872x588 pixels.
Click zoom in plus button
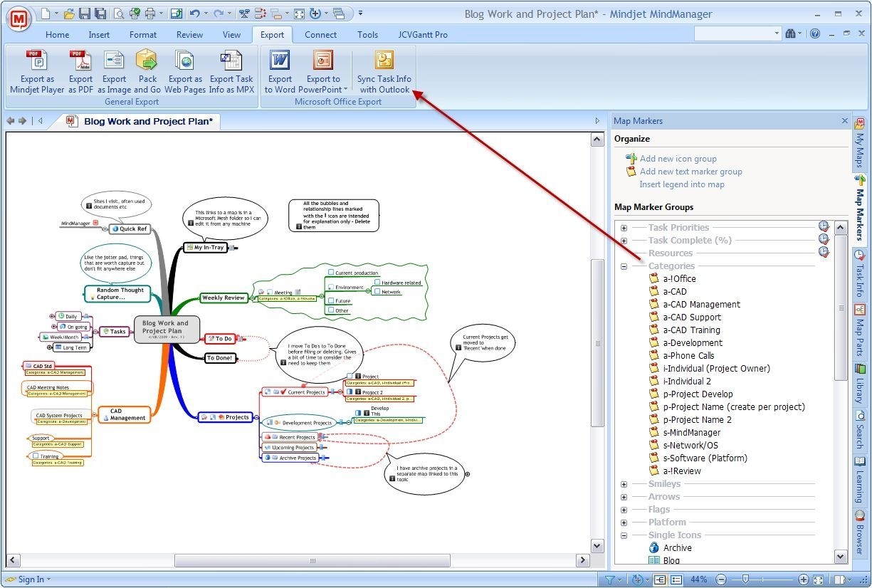803,580
